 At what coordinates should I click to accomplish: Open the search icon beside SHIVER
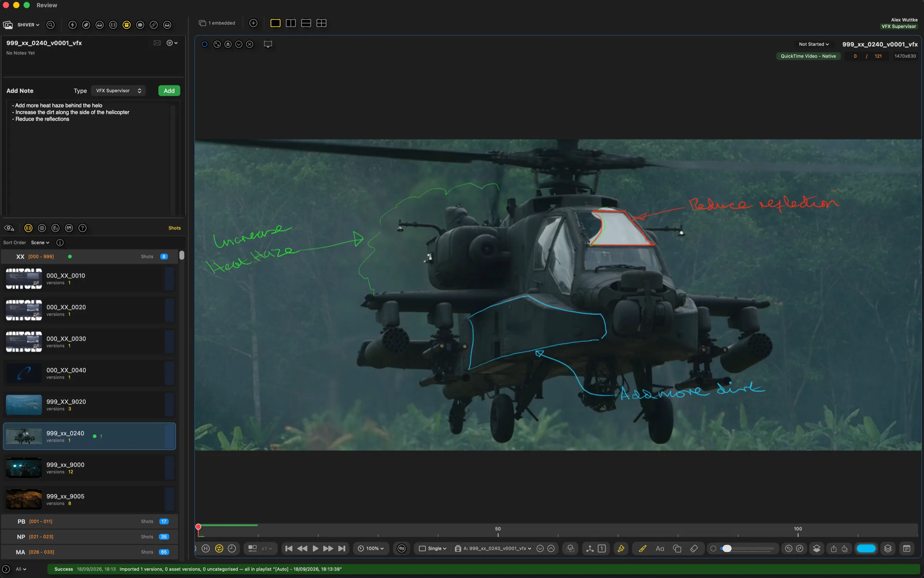(x=50, y=25)
